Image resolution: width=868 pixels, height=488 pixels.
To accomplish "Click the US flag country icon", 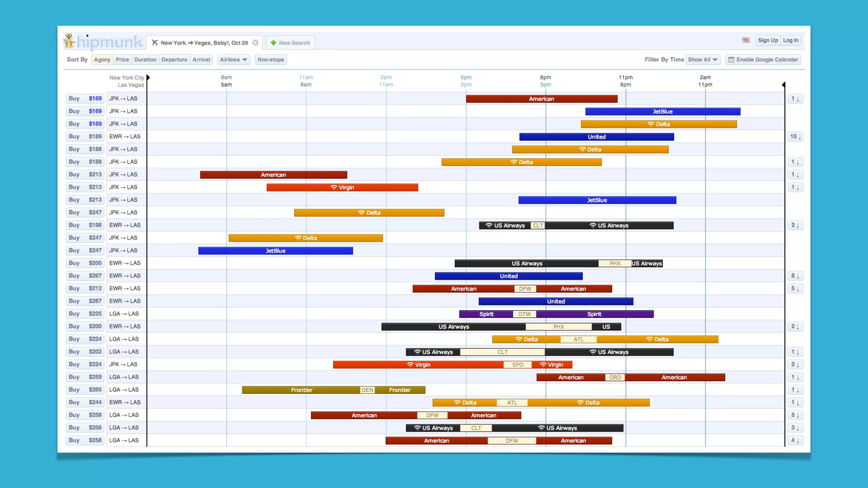I will pyautogui.click(x=746, y=40).
